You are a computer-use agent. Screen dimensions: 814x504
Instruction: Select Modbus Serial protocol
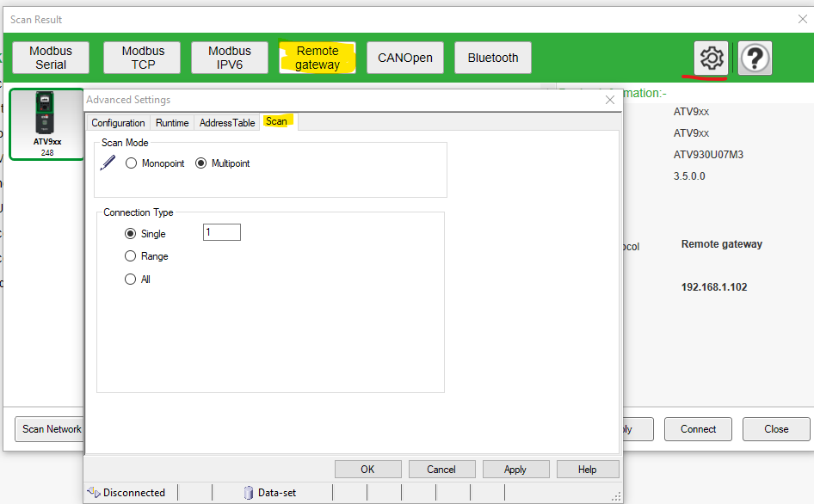[51, 58]
